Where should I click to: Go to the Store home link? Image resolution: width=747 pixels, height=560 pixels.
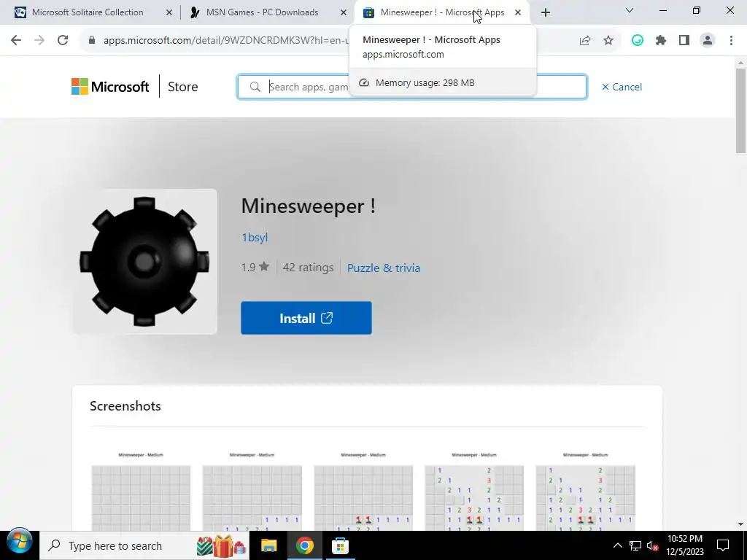click(183, 87)
